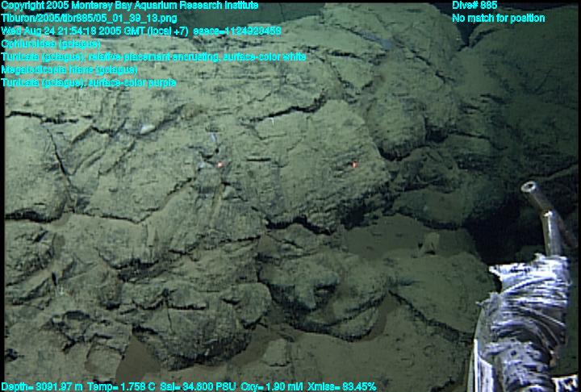Click the Wed Aug 24 2005 GMT timestamp
Image resolution: width=581 pixels, height=392 pixels.
point(140,31)
